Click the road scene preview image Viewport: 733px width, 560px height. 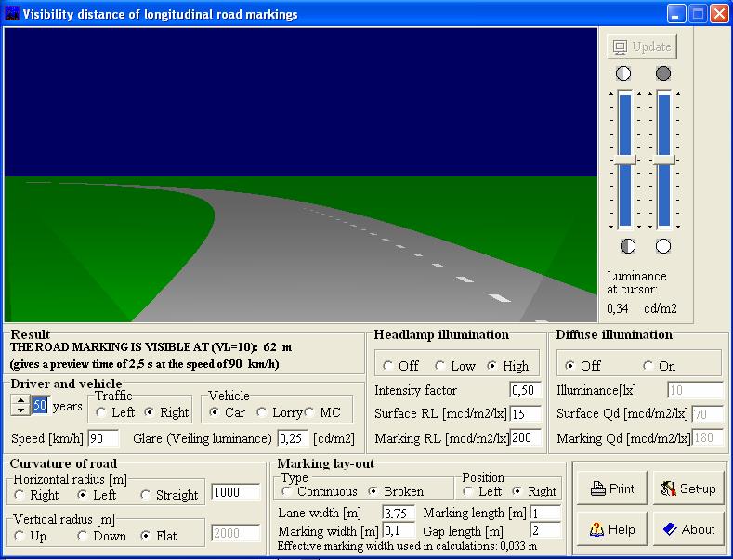[301, 175]
